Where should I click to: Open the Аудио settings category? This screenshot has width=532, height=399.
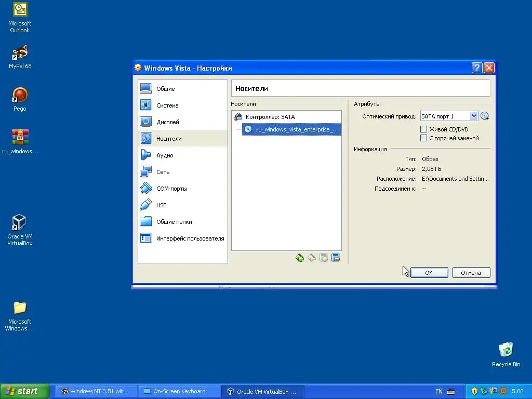(182, 155)
